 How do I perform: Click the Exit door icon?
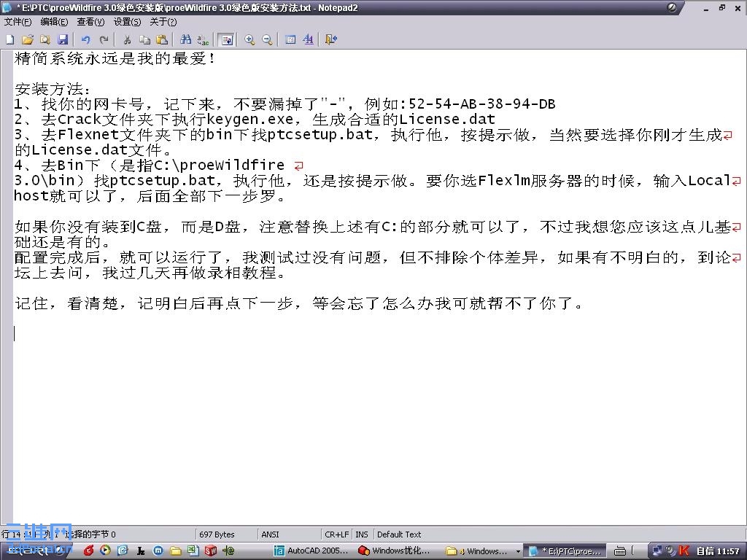tap(331, 39)
